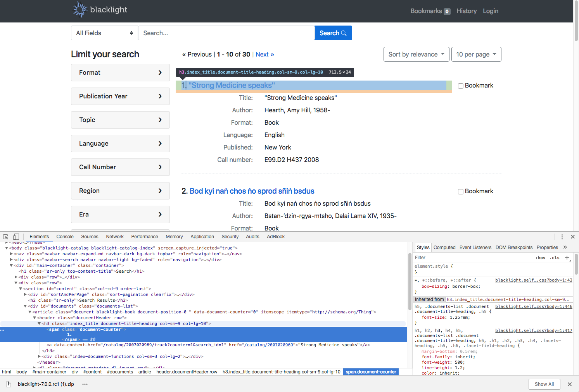The width and height of the screenshot is (579, 392).
Task: Switch to the Audits tab
Action: pos(252,237)
